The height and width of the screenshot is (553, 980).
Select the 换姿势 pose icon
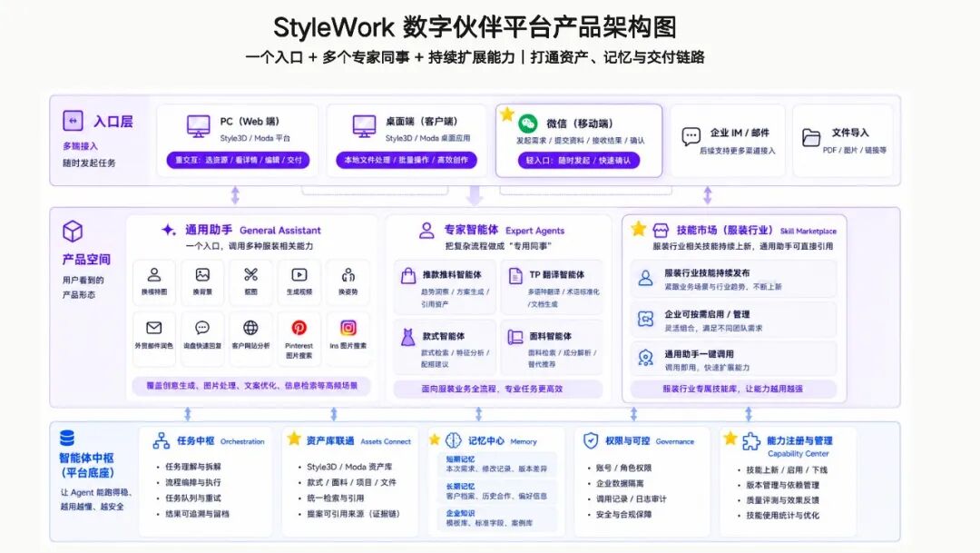pos(348,274)
